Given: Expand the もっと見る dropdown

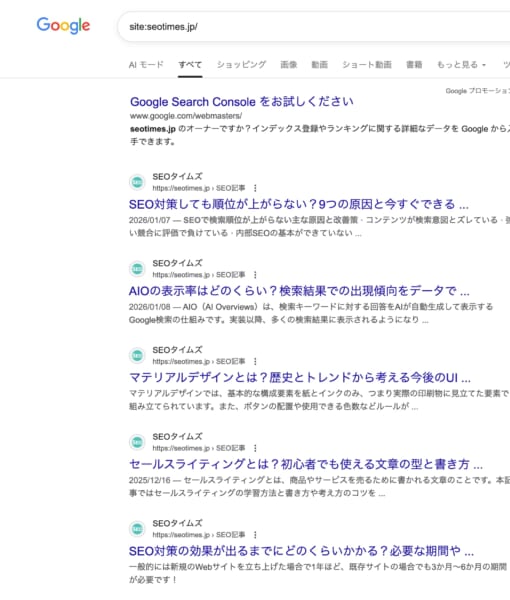Looking at the screenshot, I should click(461, 65).
